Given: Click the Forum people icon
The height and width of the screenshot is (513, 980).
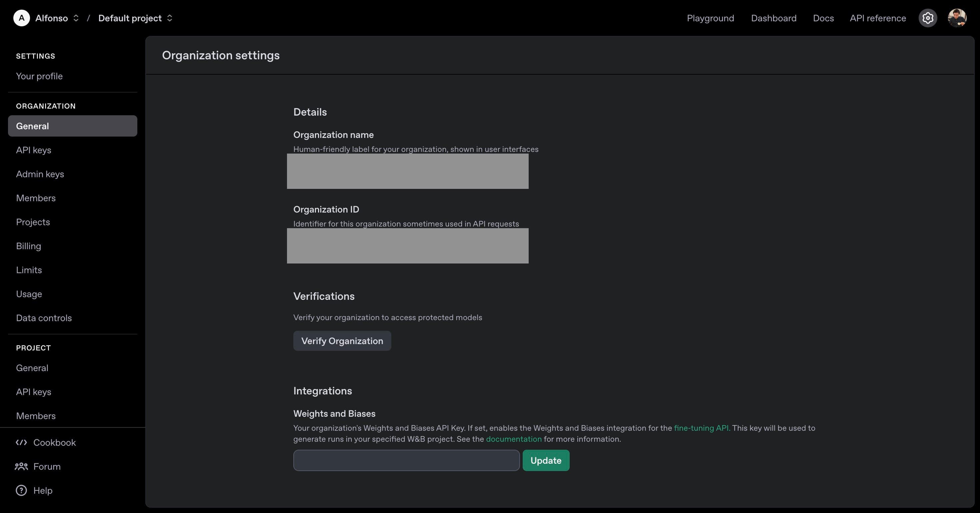Looking at the screenshot, I should point(21,467).
